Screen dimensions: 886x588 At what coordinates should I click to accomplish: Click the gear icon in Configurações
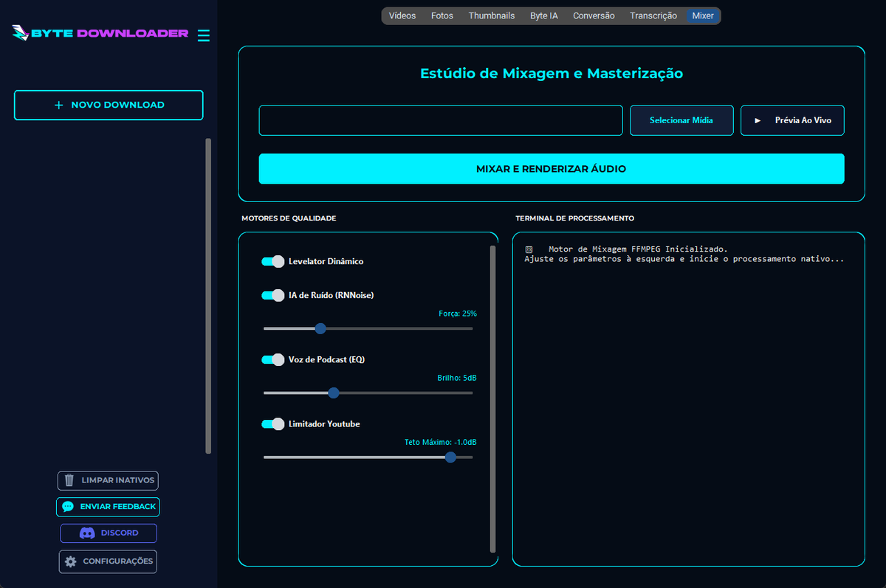(x=71, y=561)
